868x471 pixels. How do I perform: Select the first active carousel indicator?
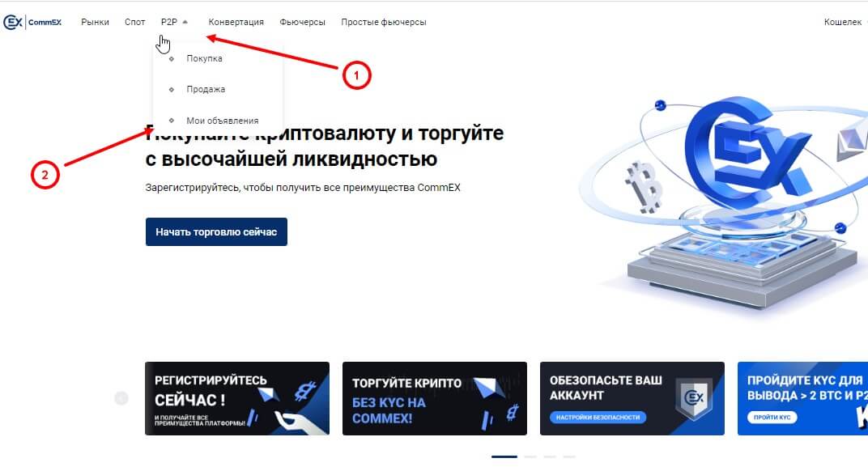(x=504, y=456)
